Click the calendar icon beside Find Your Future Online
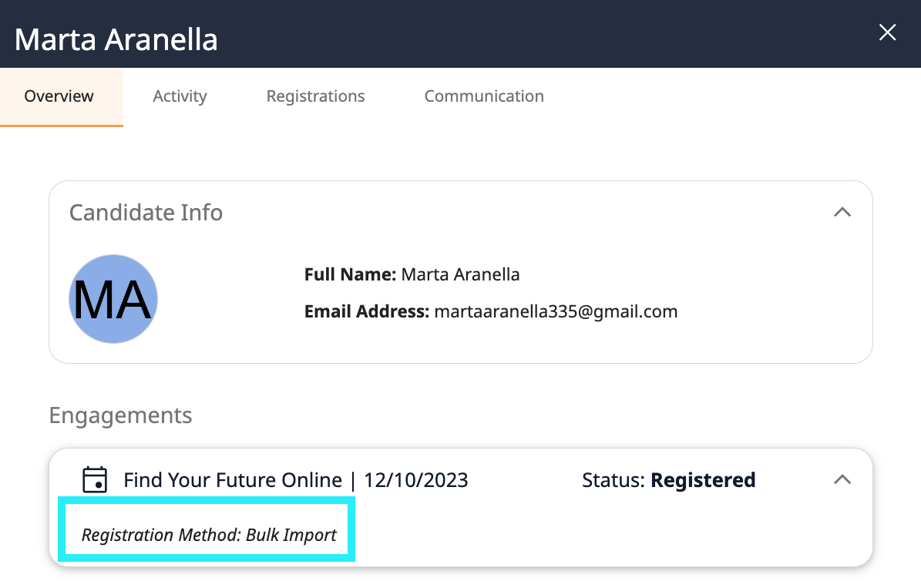 pyautogui.click(x=95, y=479)
